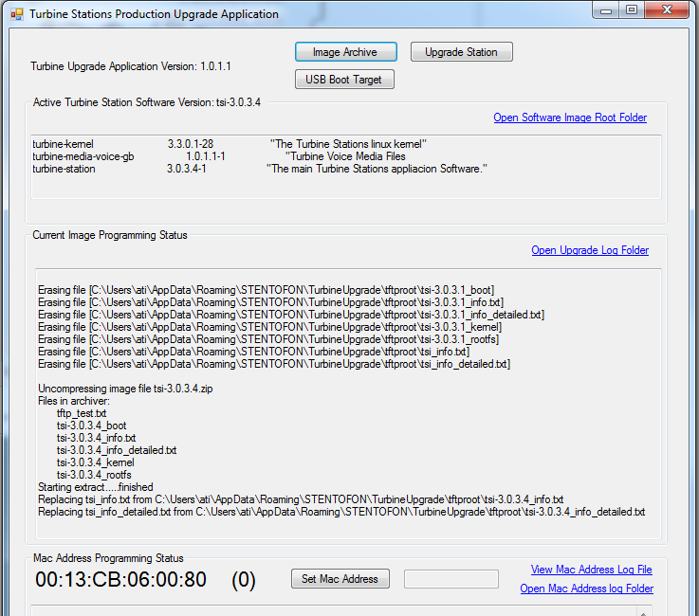The image size is (699, 616).
Task: Click version value 3.0.3.4-1
Action: pyautogui.click(x=186, y=170)
